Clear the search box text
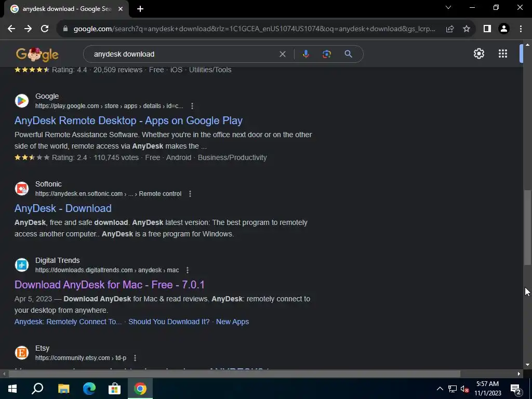This screenshot has height=399, width=532. point(282,54)
